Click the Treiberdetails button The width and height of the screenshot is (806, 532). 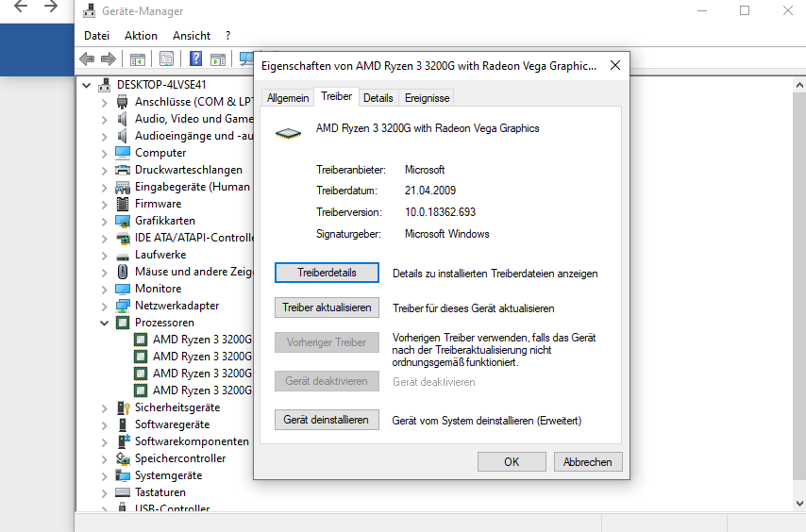pyautogui.click(x=327, y=273)
